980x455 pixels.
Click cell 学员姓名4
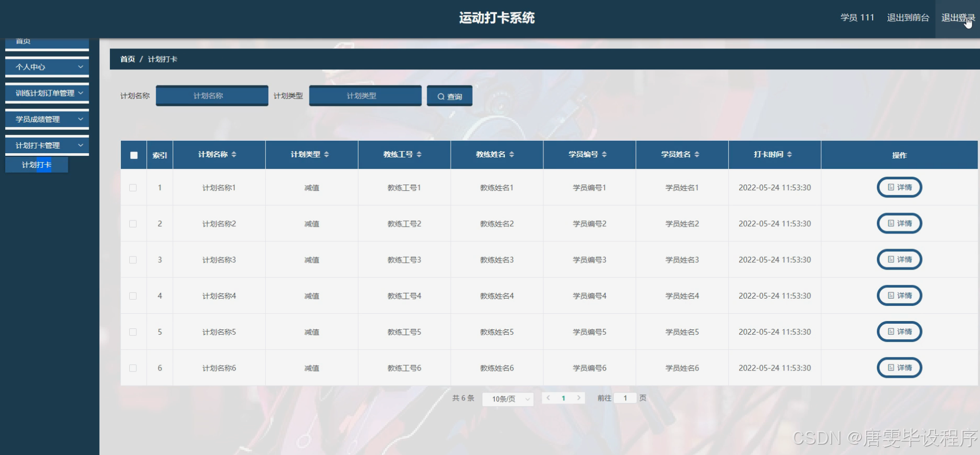682,296
